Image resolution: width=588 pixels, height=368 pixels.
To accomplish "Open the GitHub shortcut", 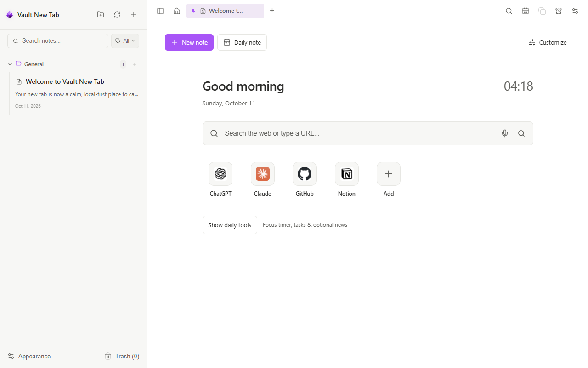I will click(305, 179).
